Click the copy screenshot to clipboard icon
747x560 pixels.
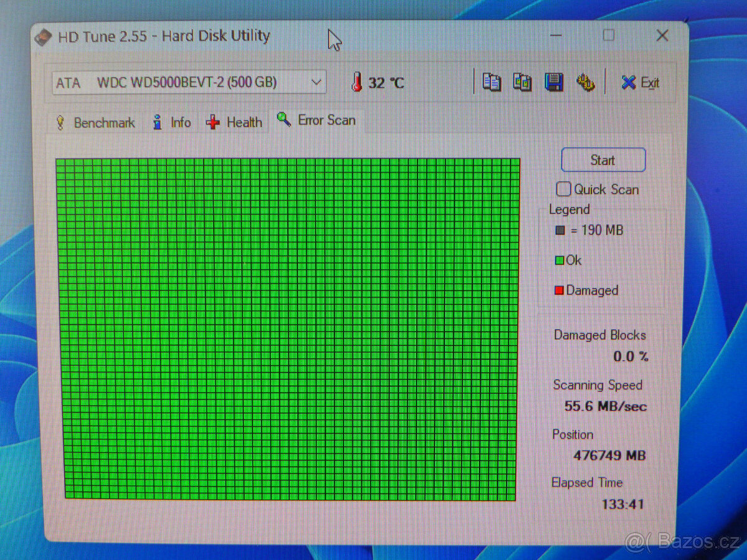coord(522,82)
